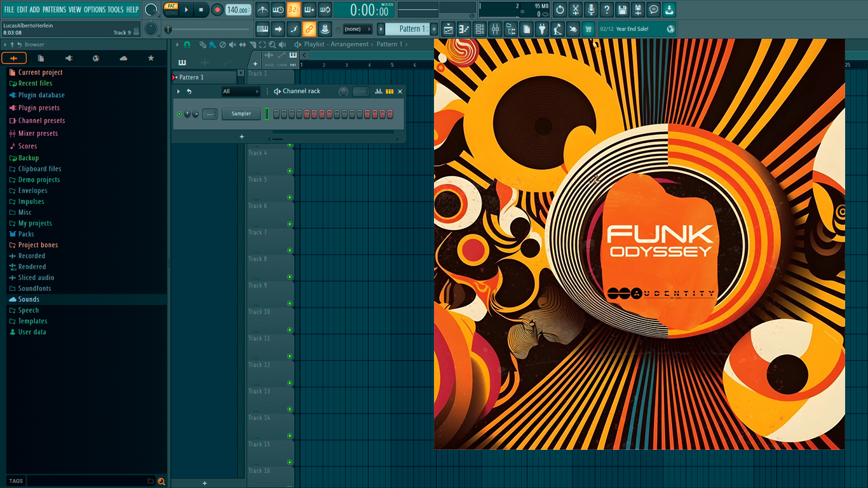Click the search magnifier icon beside TAGS
This screenshot has width=868, height=488.
(x=161, y=481)
